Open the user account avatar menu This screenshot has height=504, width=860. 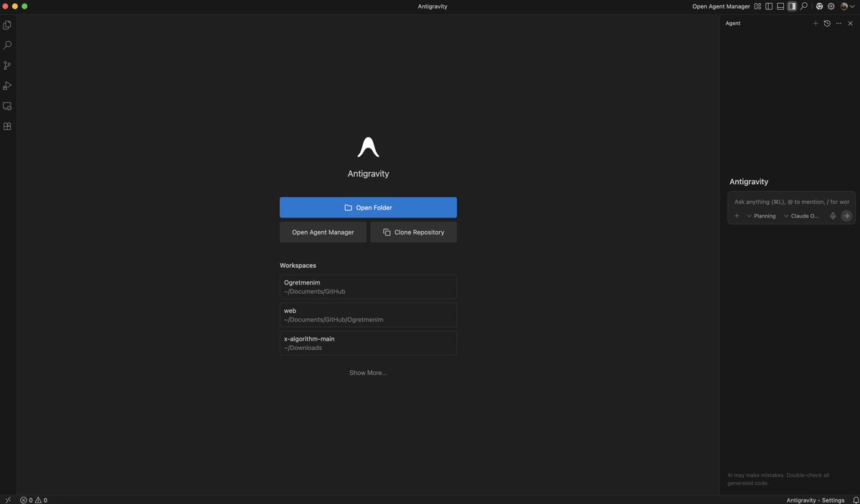pyautogui.click(x=847, y=6)
